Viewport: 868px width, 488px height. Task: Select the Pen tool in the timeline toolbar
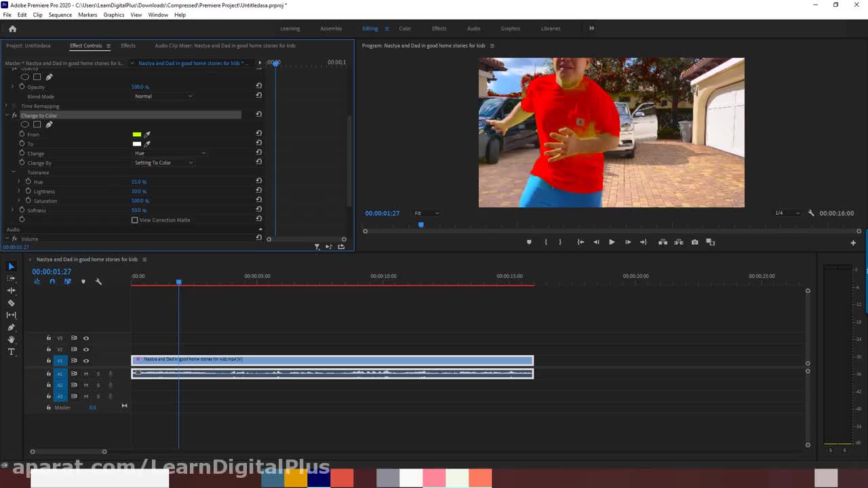11,327
